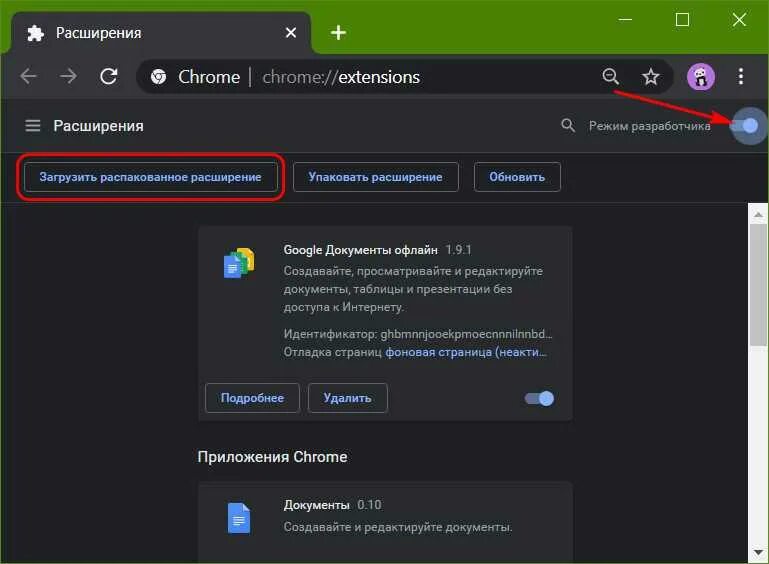Open the фоновая страница link

tap(466, 352)
